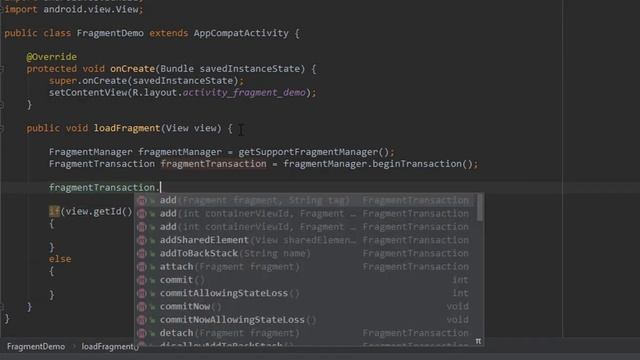The width and height of the screenshot is (640, 360).
Task: Click the fragmentManager variable declaration
Action: pyautogui.click(x=180, y=152)
